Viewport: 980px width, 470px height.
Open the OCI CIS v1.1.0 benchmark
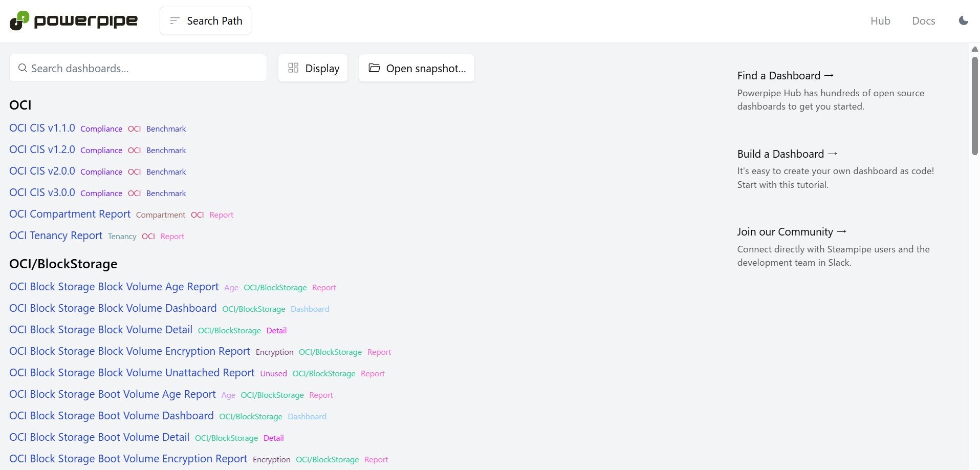pos(42,128)
